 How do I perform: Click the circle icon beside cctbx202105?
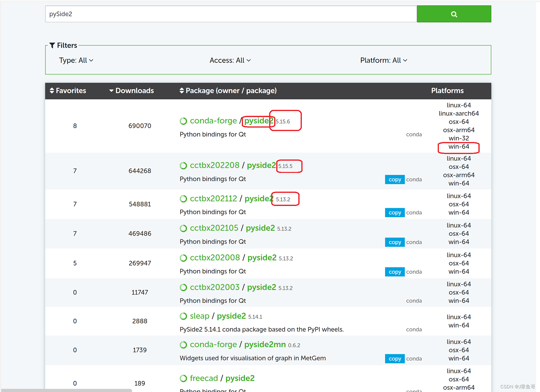183,228
